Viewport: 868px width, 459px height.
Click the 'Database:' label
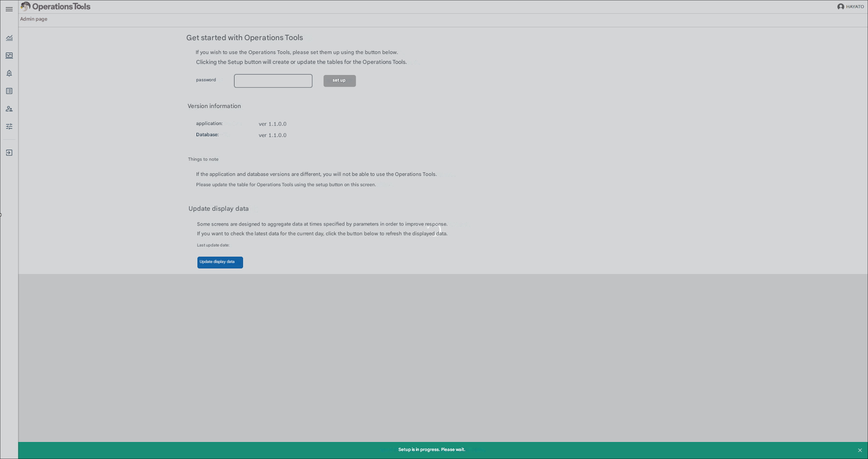coord(207,135)
